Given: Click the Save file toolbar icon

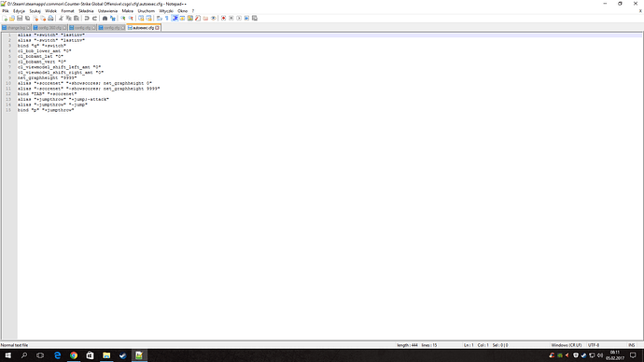Looking at the screenshot, I should [x=20, y=18].
